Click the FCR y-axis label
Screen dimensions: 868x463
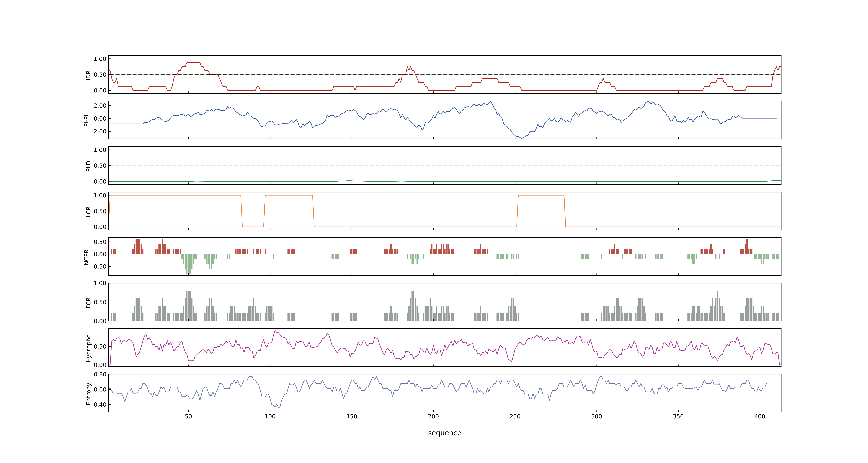point(88,302)
